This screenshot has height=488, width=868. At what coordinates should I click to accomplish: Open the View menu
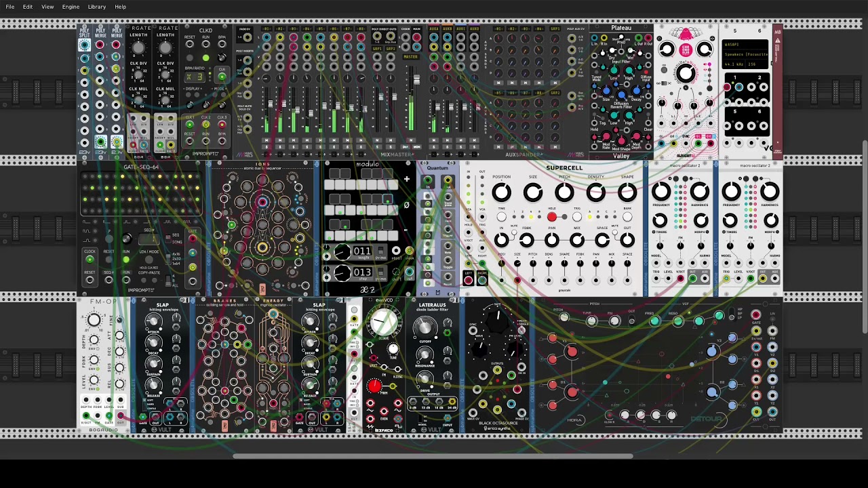pyautogui.click(x=47, y=7)
